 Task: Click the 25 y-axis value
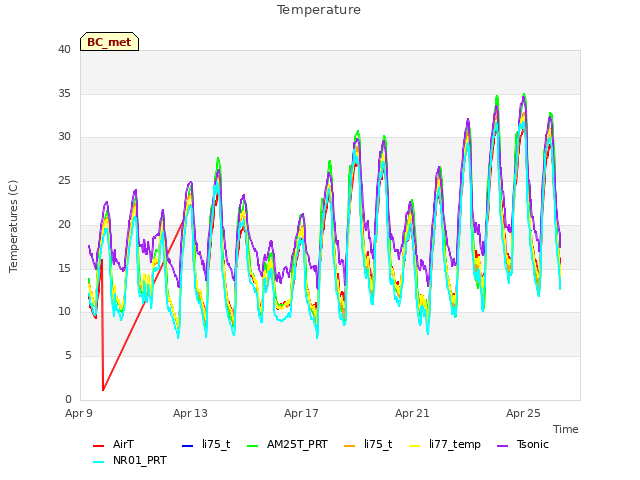pos(64,180)
